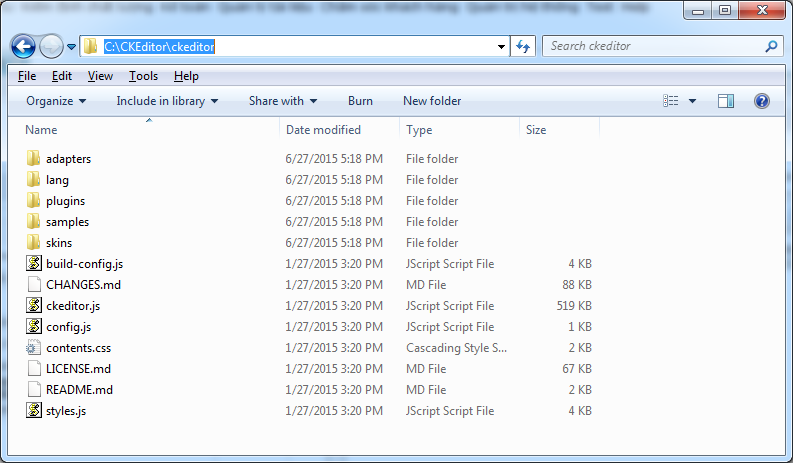Viewport: 793px width, 463px height.
Task: Select the adapters folder name
Action: [68, 159]
